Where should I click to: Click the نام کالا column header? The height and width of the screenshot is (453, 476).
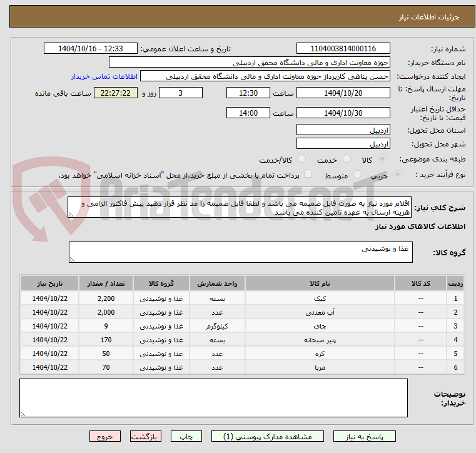point(320,283)
